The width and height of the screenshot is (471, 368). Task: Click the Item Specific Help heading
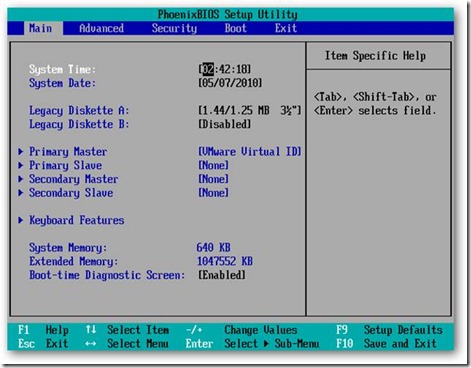(375, 56)
